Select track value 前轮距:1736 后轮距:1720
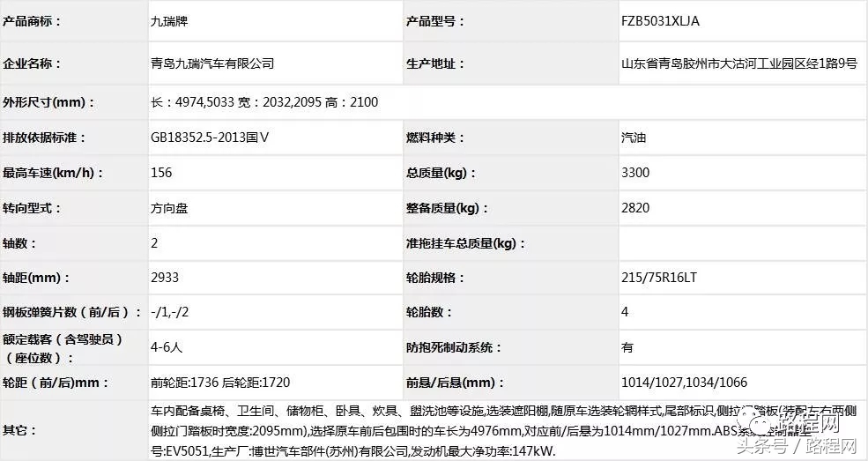 (x=220, y=383)
